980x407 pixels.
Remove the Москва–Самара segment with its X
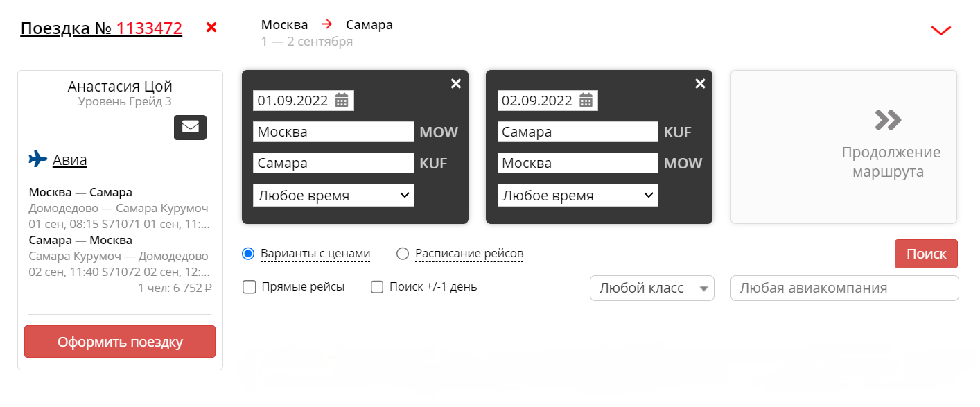(x=456, y=84)
